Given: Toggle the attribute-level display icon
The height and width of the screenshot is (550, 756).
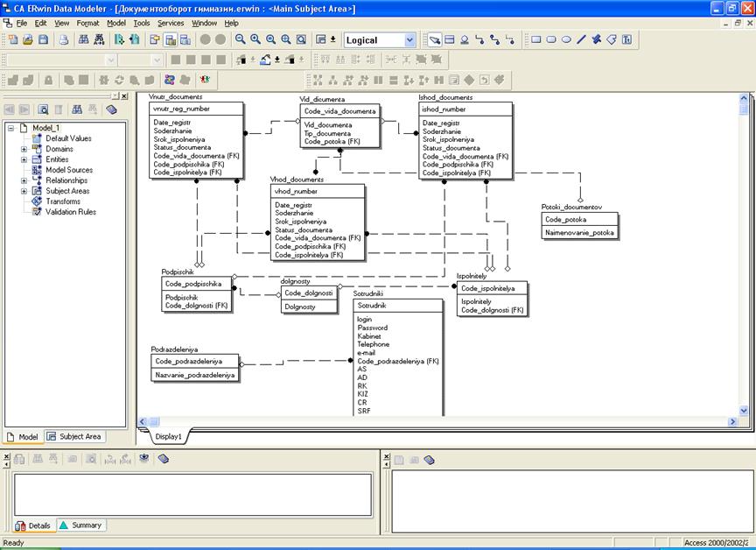Looking at the screenshot, I should [x=171, y=40].
